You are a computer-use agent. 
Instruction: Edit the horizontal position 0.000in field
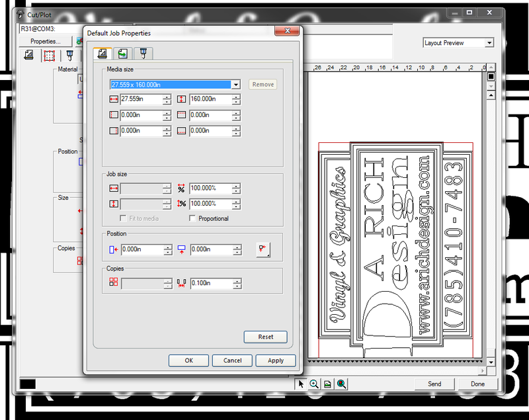point(142,249)
